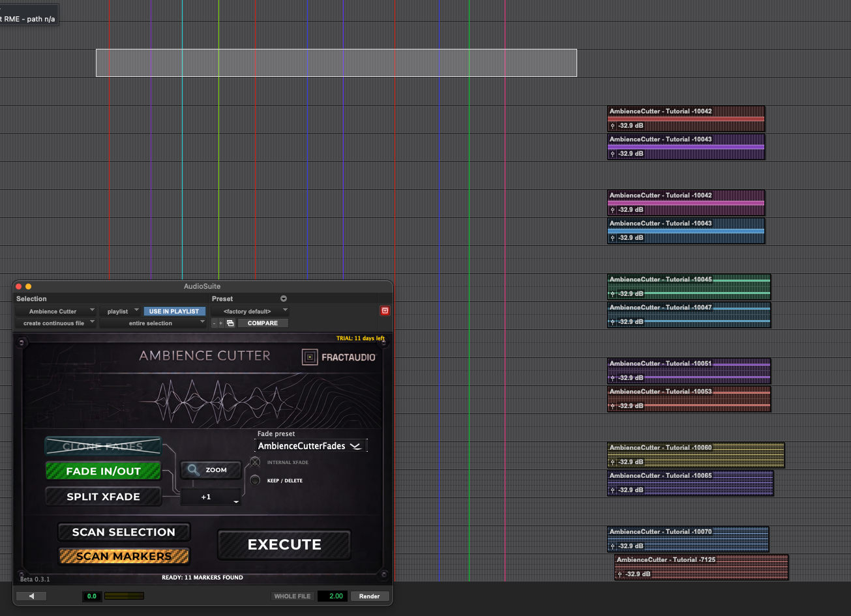851x616 pixels.
Task: Click the highlighted selection region in the timeline
Action: tap(336, 63)
